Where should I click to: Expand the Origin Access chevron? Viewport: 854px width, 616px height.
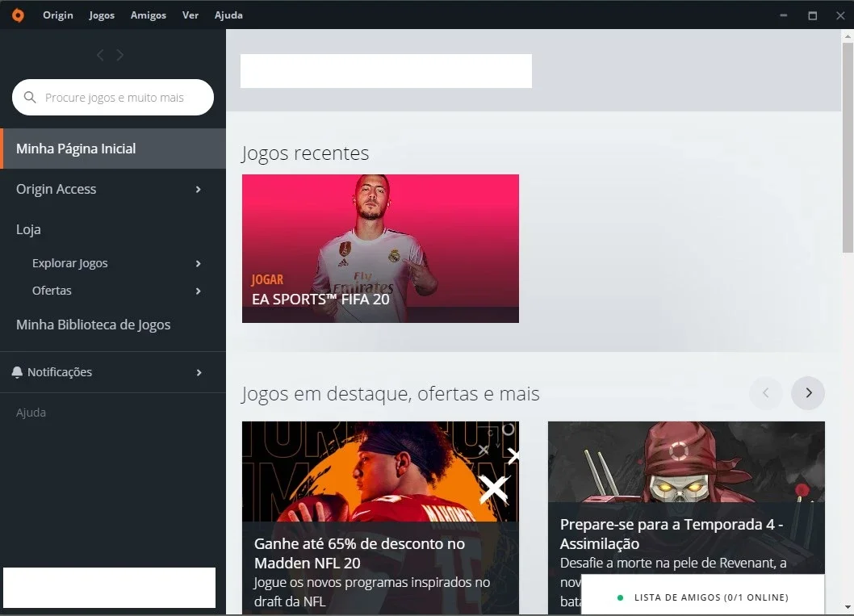tap(199, 189)
